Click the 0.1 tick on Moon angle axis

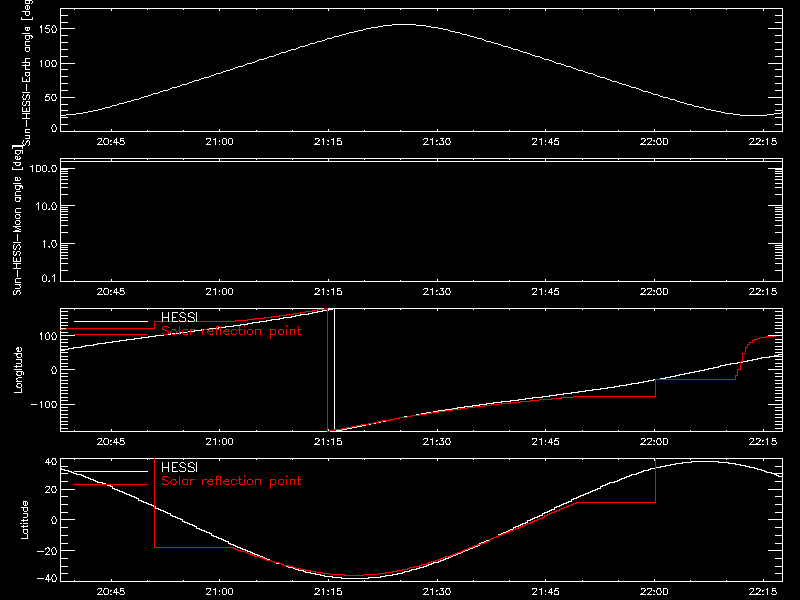tap(49, 278)
